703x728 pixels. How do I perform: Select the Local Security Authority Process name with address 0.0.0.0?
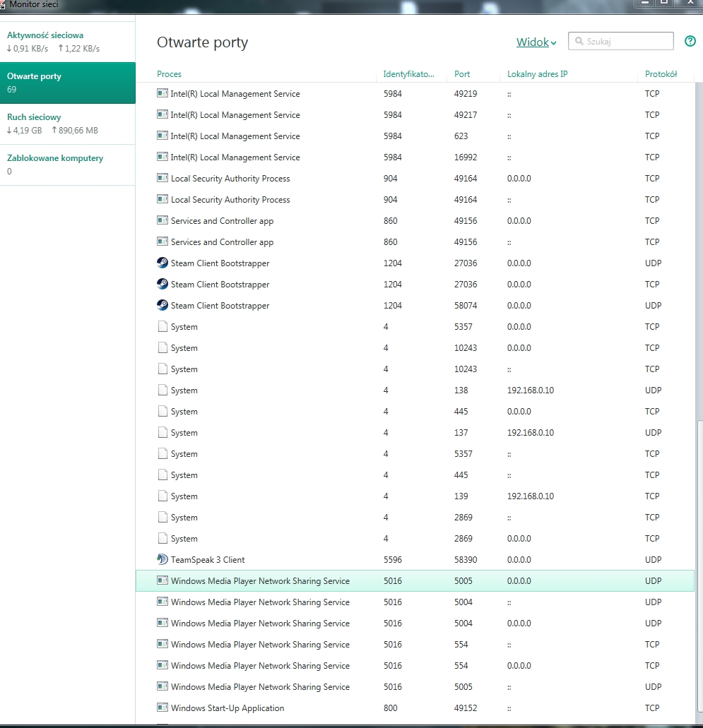[230, 178]
